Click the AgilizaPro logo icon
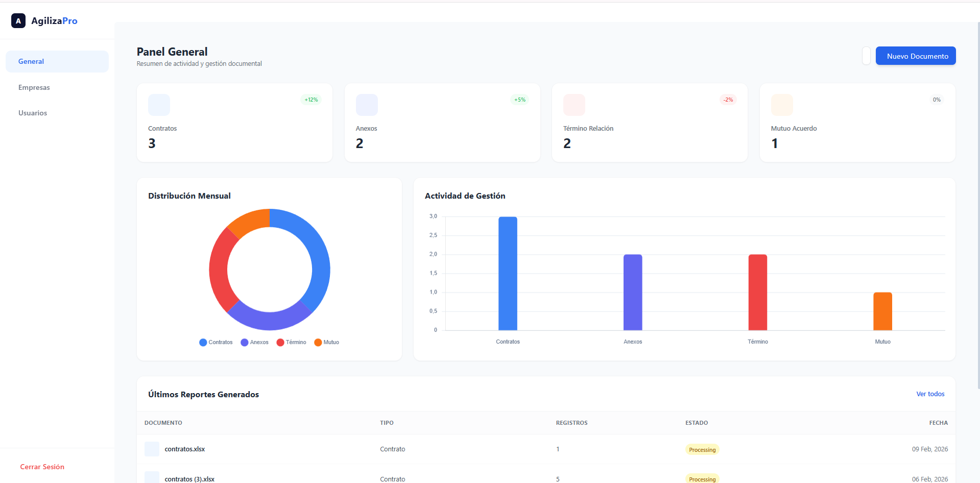The height and width of the screenshot is (483, 980). 18,20
